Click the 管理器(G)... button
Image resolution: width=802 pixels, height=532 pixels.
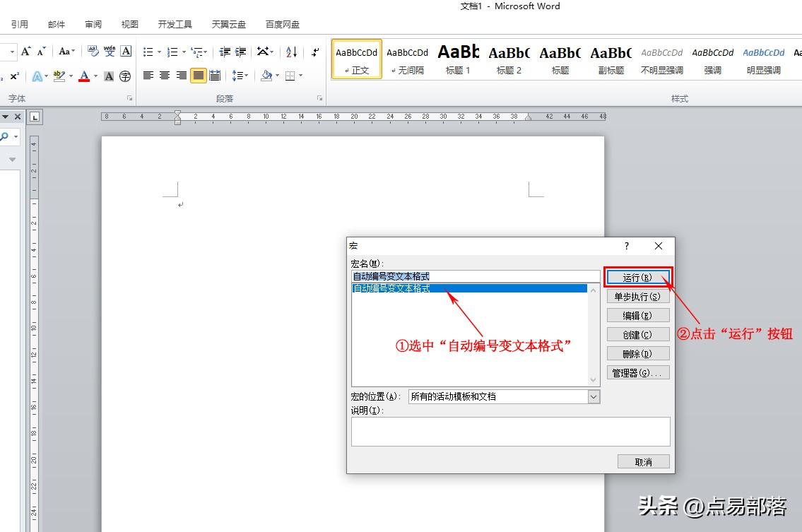click(x=638, y=373)
